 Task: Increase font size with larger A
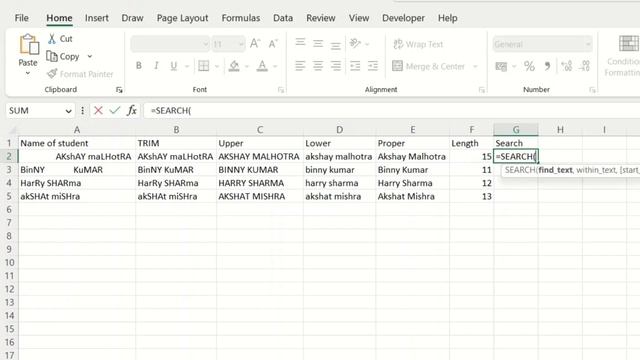[255, 44]
